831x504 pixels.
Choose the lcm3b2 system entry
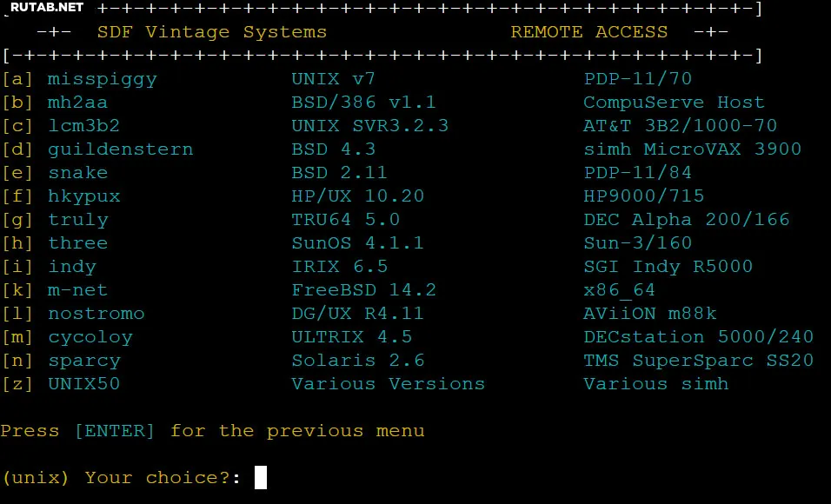point(83,126)
